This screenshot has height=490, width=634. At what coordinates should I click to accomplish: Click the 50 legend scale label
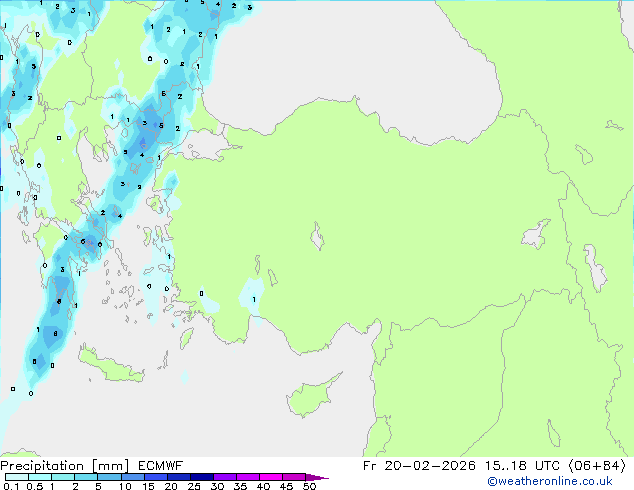pos(309,486)
